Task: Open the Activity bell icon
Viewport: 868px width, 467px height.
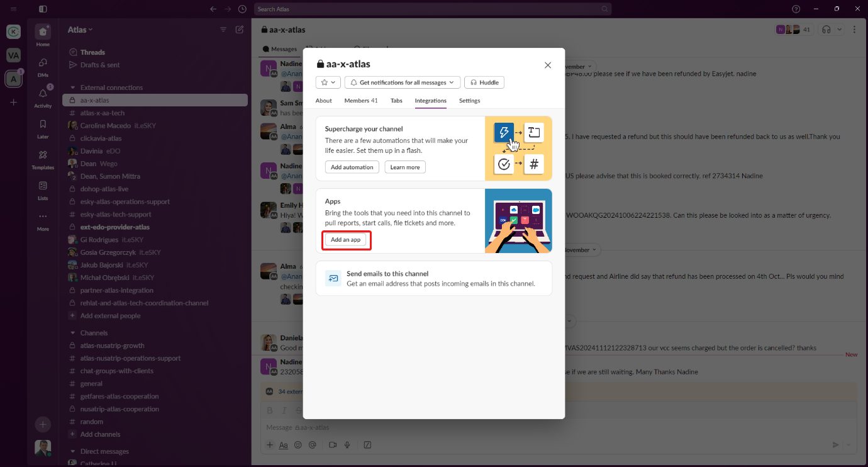Action: (43, 94)
